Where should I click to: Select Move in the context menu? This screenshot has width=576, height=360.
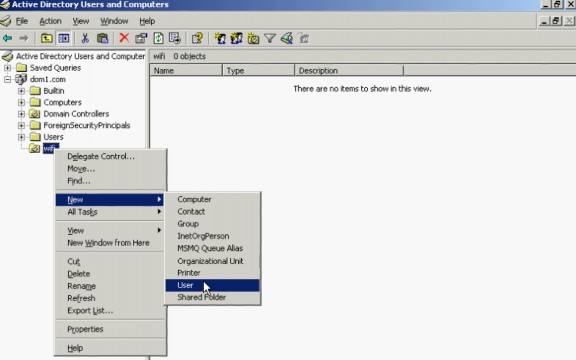109,169
